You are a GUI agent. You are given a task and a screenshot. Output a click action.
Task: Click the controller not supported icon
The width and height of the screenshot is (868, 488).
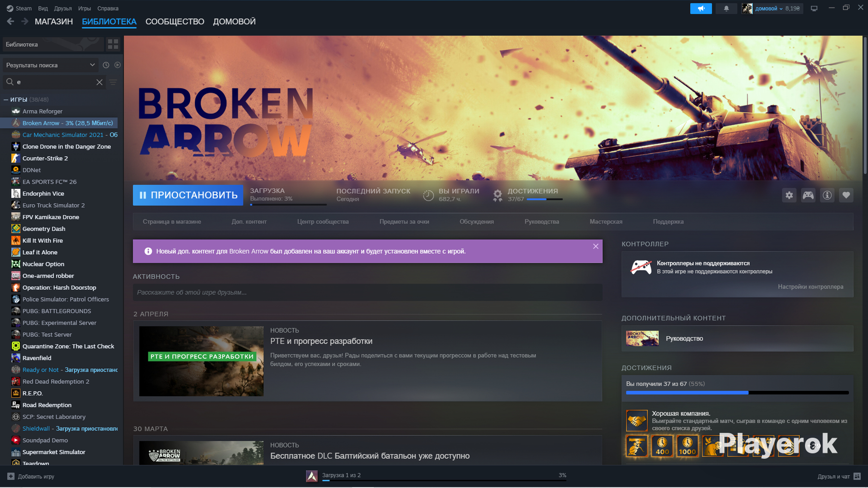click(641, 267)
